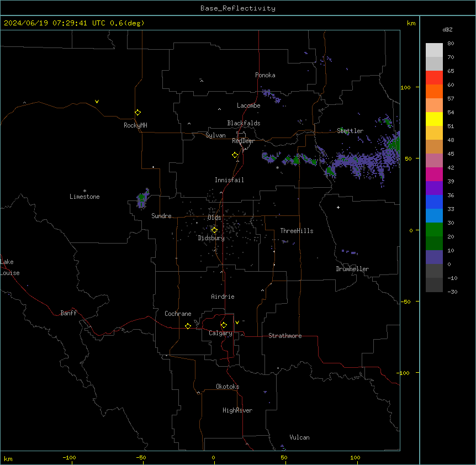Click the 2024/06/19 07:29:41 UTC timestamp
476x465 pixels.
pyautogui.click(x=54, y=23)
